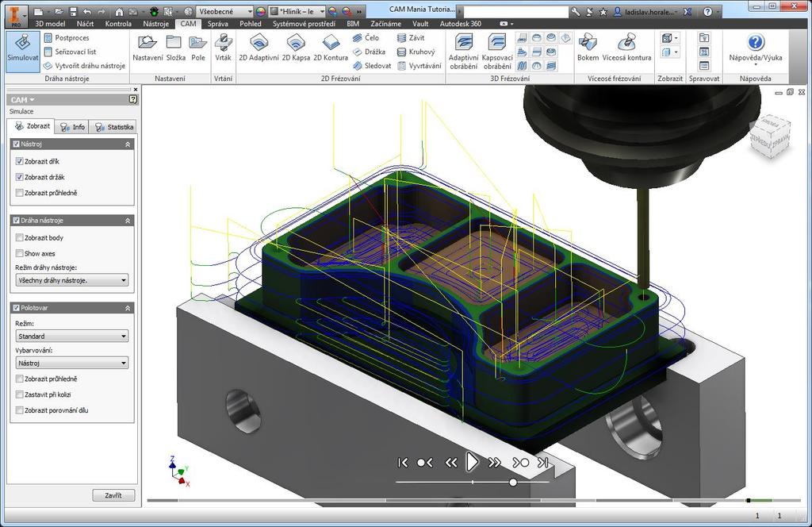Open the Režim dráhy nástroje dropdown
Screen dimensions: 812x527
point(72,280)
